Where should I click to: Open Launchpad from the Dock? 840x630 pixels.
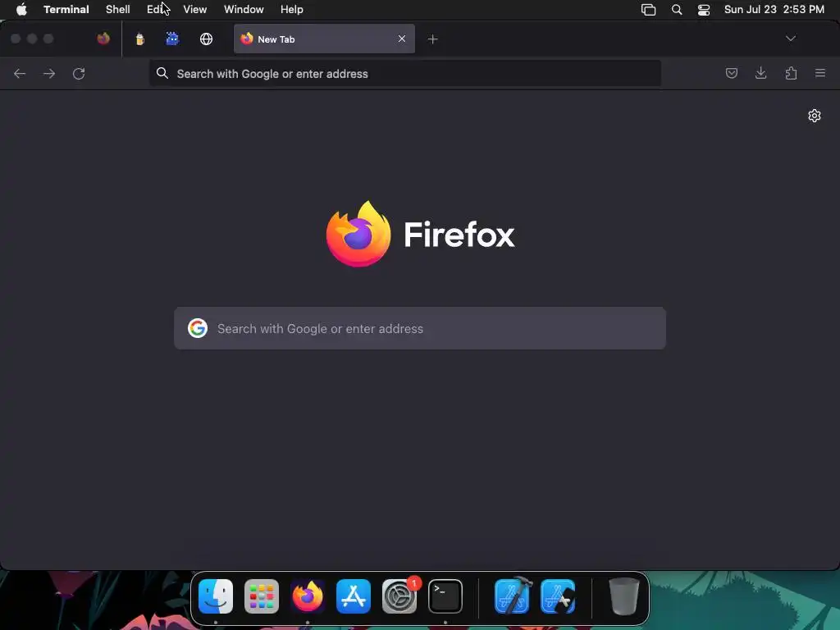tap(262, 596)
